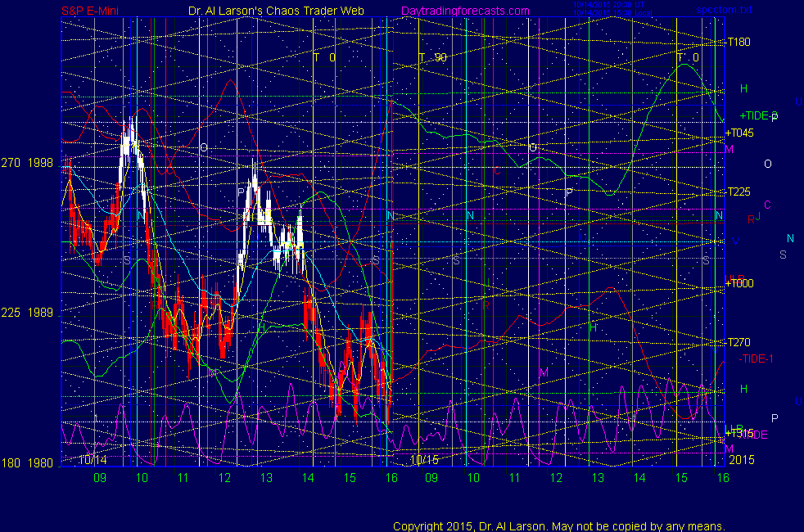Image resolution: width=804 pixels, height=532 pixels.
Task: Click the S&P E-Mini chart label
Action: (x=90, y=11)
